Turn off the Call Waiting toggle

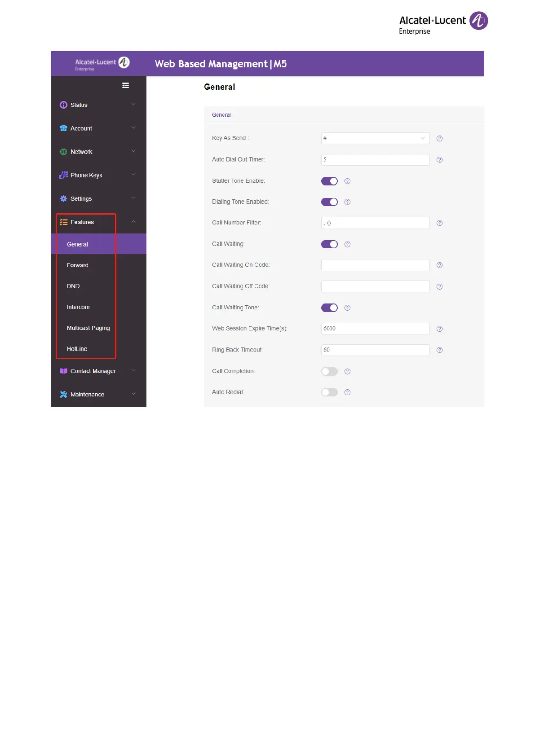[329, 244]
